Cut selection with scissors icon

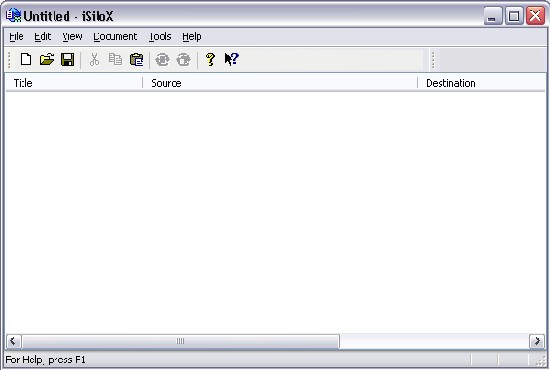pyautogui.click(x=94, y=59)
